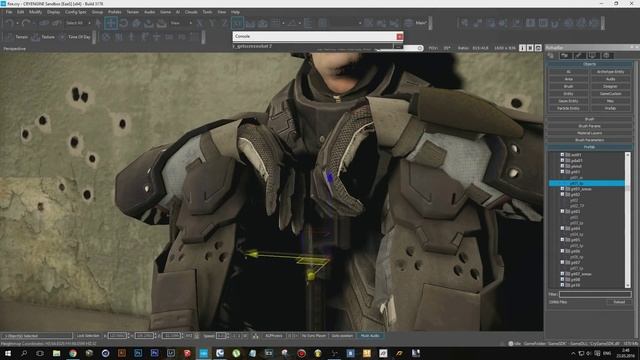Click into the Console command input line
Image resolution: width=640 pixels, height=360 pixels.
[x=312, y=47]
